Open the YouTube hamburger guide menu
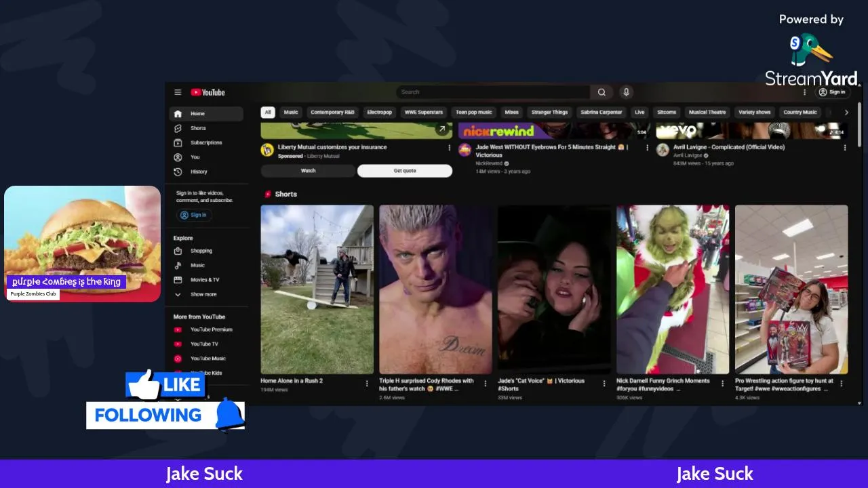 178,92
